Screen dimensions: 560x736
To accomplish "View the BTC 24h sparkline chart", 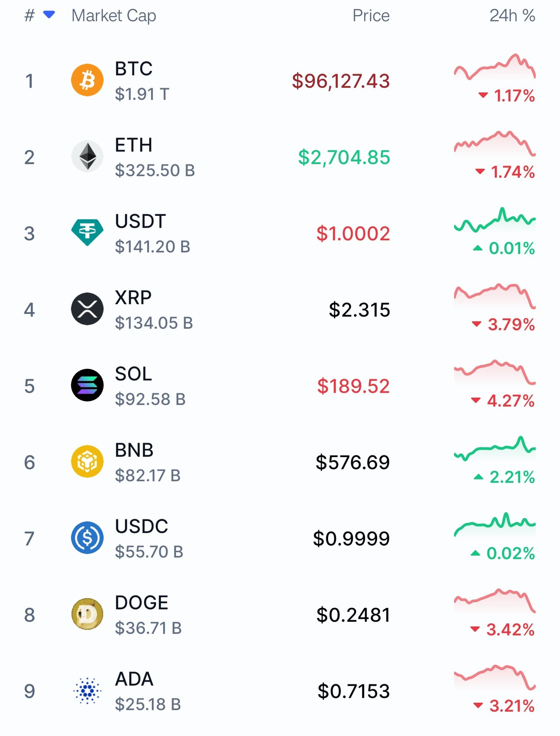I will [x=495, y=67].
